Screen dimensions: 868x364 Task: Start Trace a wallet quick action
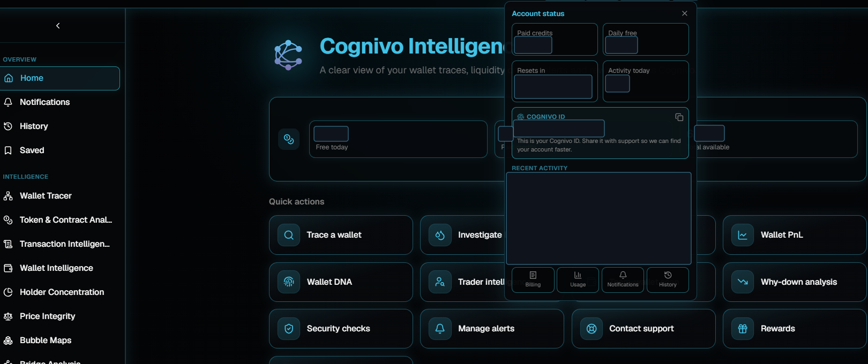point(341,235)
